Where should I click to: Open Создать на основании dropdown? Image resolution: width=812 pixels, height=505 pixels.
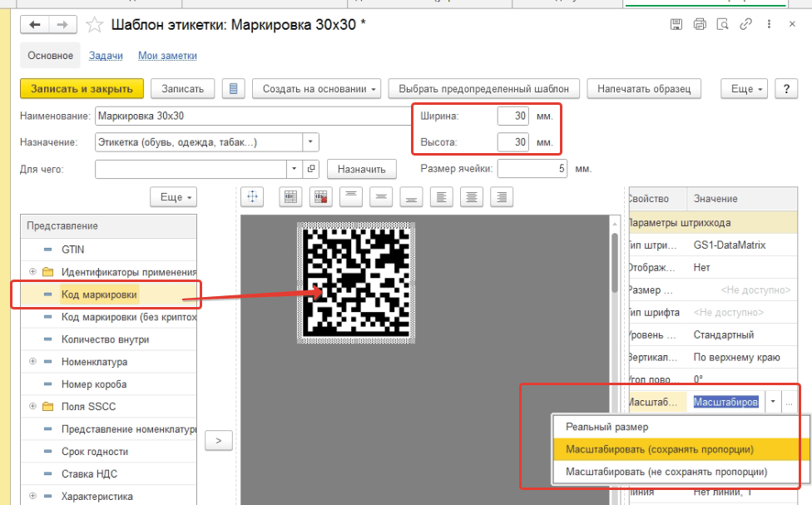tap(316, 89)
